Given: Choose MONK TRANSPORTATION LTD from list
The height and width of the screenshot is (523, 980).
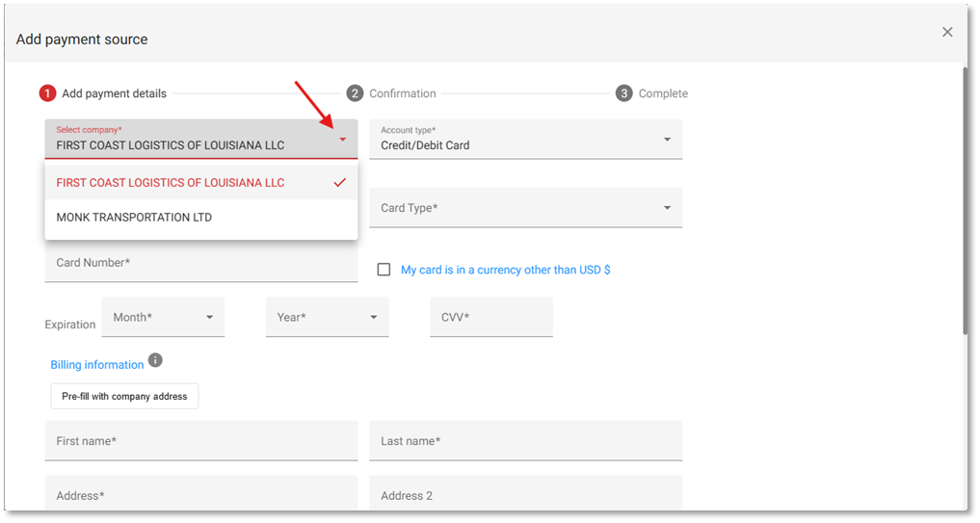Looking at the screenshot, I should pos(201,217).
